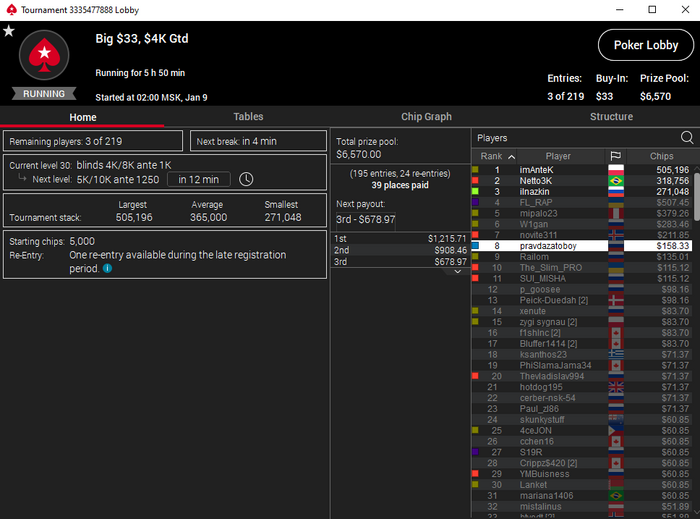Open the re-entry info icon
The image size is (700, 519).
[x=108, y=268]
